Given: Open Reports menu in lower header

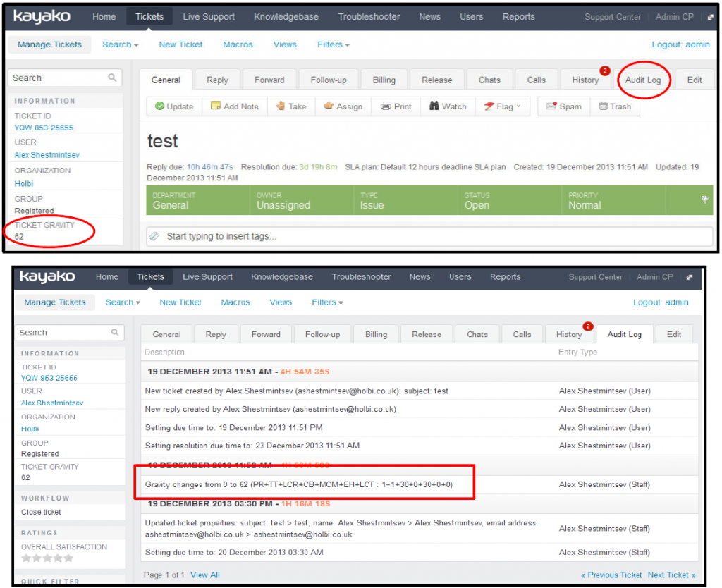Looking at the screenshot, I should [505, 277].
